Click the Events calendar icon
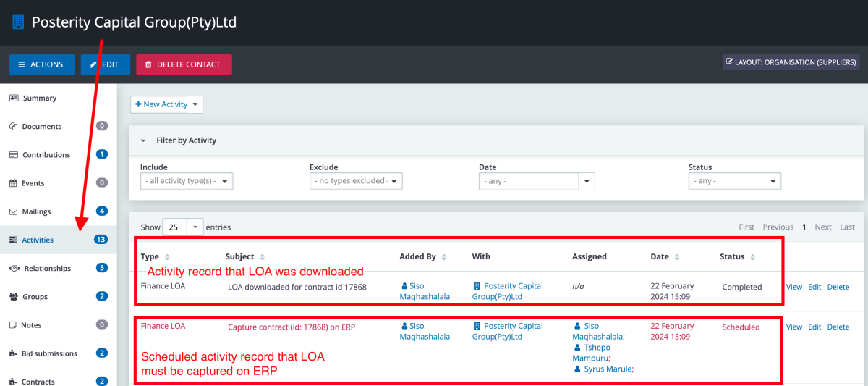This screenshot has height=386, width=868. pos(13,183)
